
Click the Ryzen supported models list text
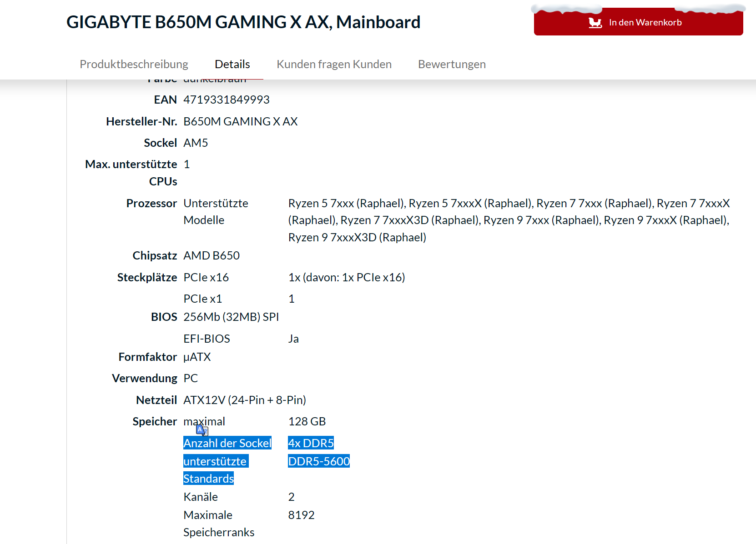pyautogui.click(x=509, y=220)
